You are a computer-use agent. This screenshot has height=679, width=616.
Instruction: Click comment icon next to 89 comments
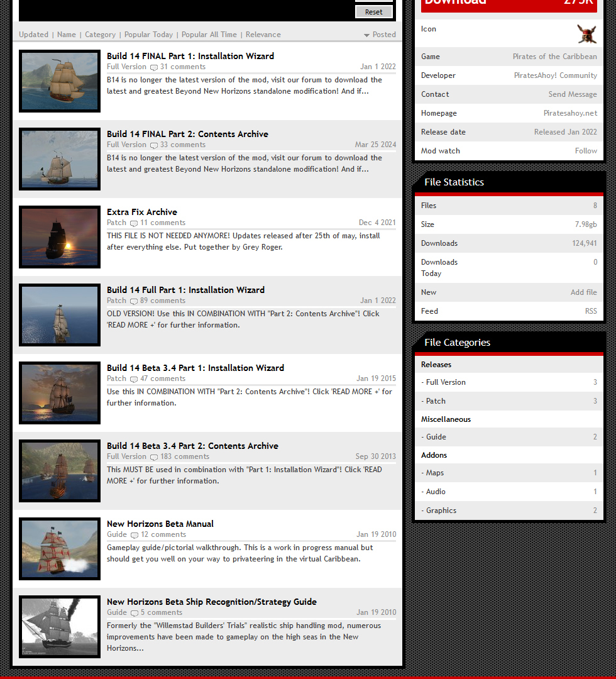134,301
